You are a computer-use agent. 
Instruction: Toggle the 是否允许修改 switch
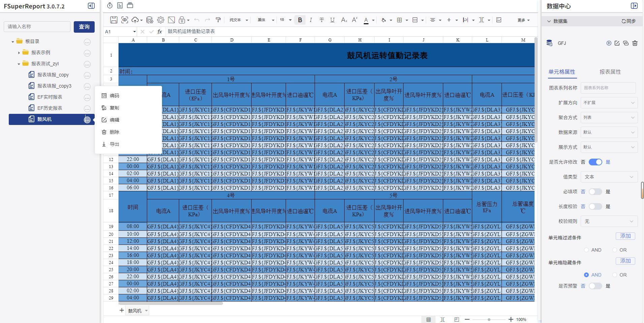pyautogui.click(x=595, y=162)
